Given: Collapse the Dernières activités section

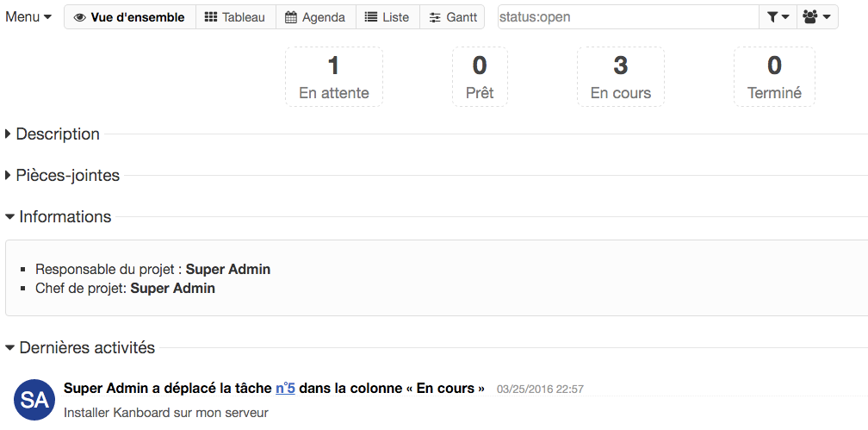Looking at the screenshot, I should tap(86, 348).
